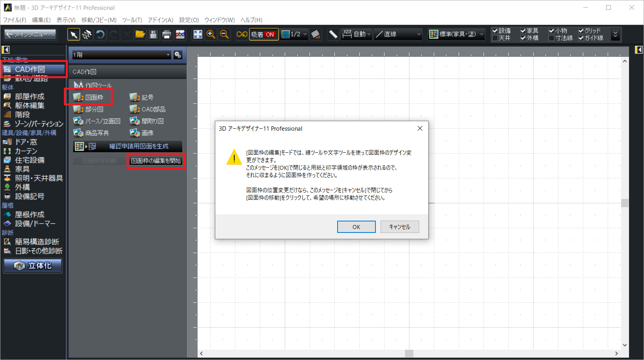
Task: Click the save floppy disk icon
Action: pyautogui.click(x=153, y=35)
